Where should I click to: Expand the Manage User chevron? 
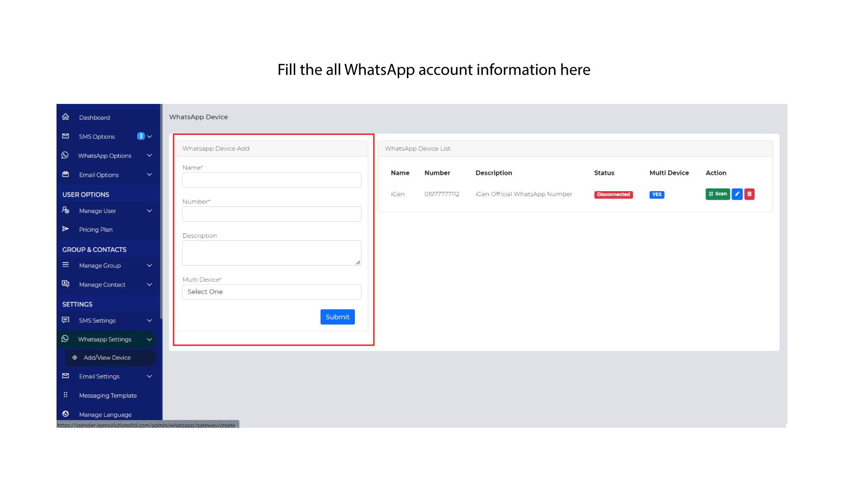150,211
